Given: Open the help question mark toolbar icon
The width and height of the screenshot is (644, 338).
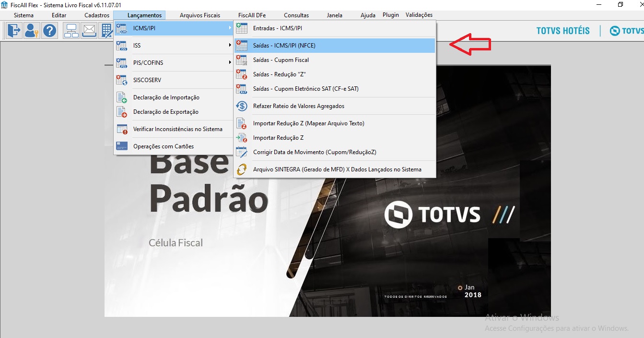Looking at the screenshot, I should pos(50,31).
